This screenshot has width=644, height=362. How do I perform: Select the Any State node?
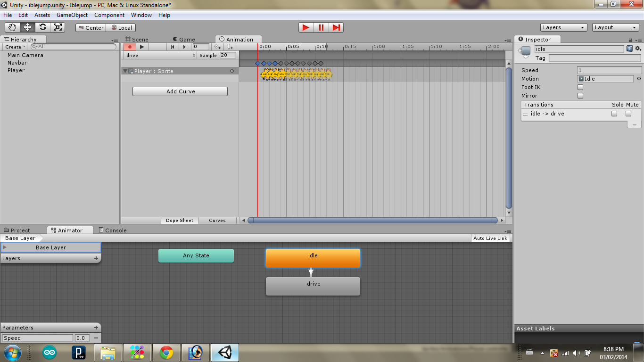(196, 255)
